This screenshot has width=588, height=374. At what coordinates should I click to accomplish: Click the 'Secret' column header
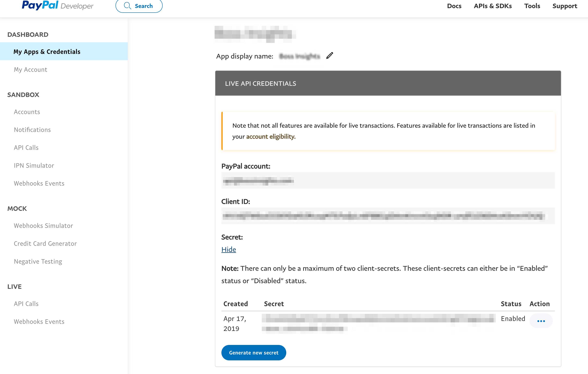274,304
